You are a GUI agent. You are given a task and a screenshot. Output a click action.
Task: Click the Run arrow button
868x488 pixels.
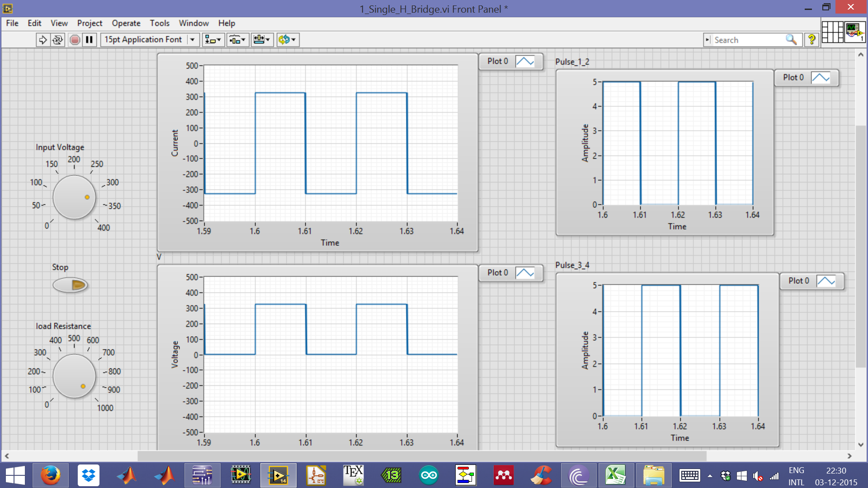(42, 40)
